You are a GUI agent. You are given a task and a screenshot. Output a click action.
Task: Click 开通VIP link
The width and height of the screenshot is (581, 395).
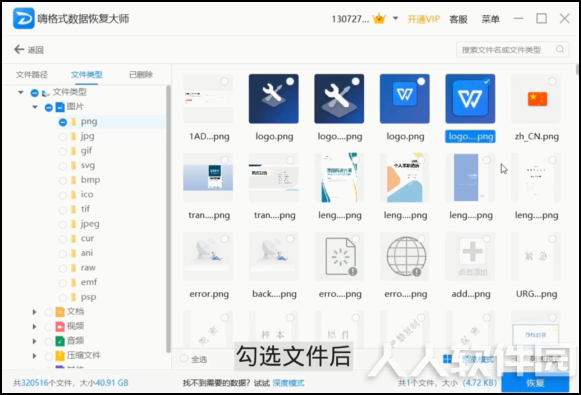(423, 19)
